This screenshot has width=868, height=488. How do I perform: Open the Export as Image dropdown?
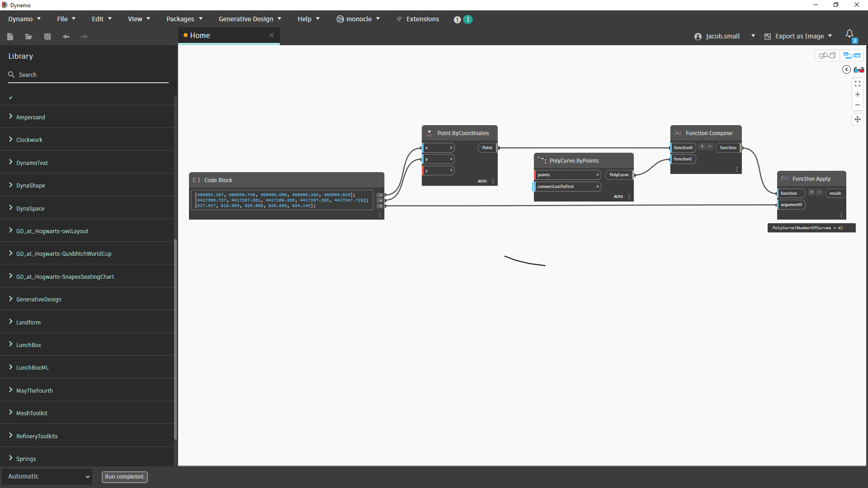pos(798,36)
